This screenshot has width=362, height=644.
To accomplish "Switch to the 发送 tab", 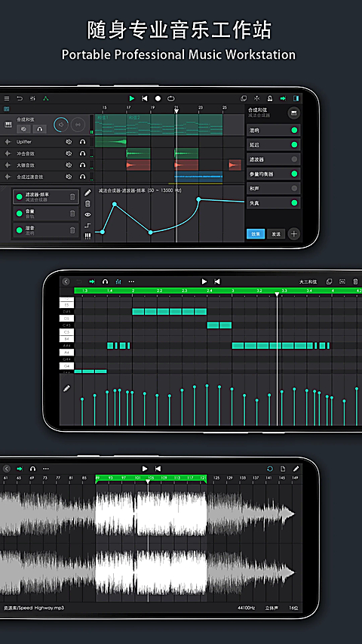I will coord(276,234).
